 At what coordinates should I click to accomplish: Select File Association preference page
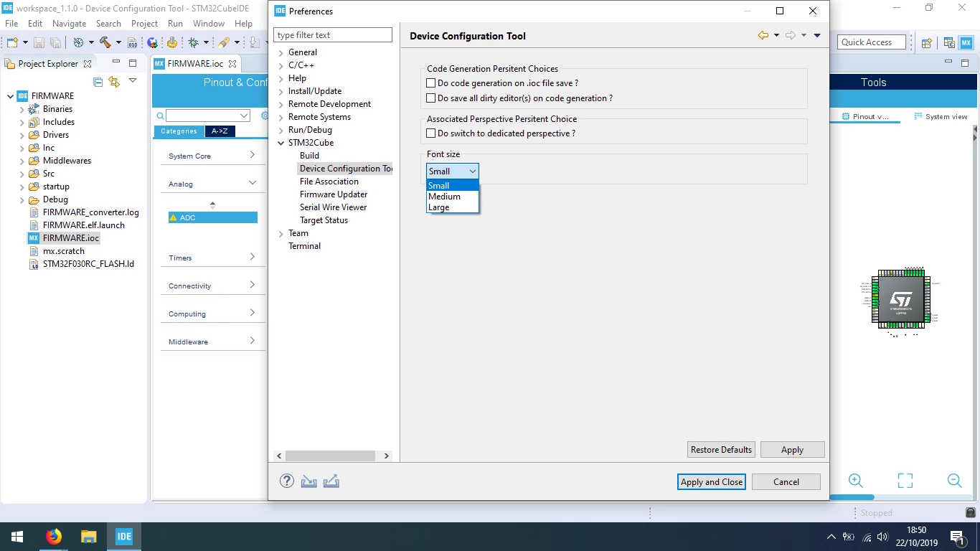pyautogui.click(x=329, y=182)
